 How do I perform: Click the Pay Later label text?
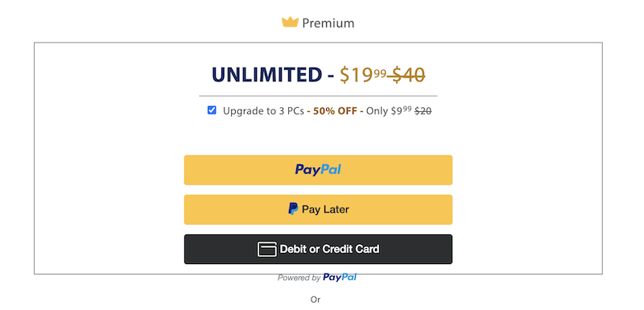pos(325,209)
